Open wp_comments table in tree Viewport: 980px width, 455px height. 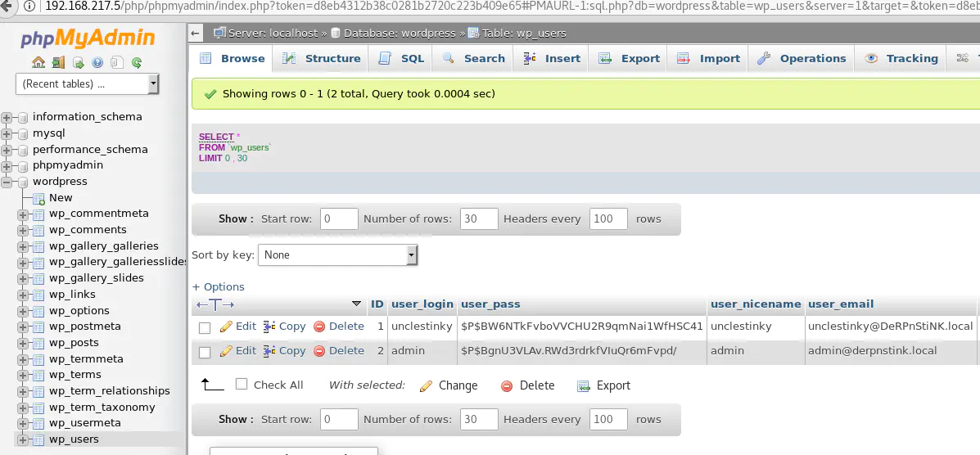(x=88, y=230)
